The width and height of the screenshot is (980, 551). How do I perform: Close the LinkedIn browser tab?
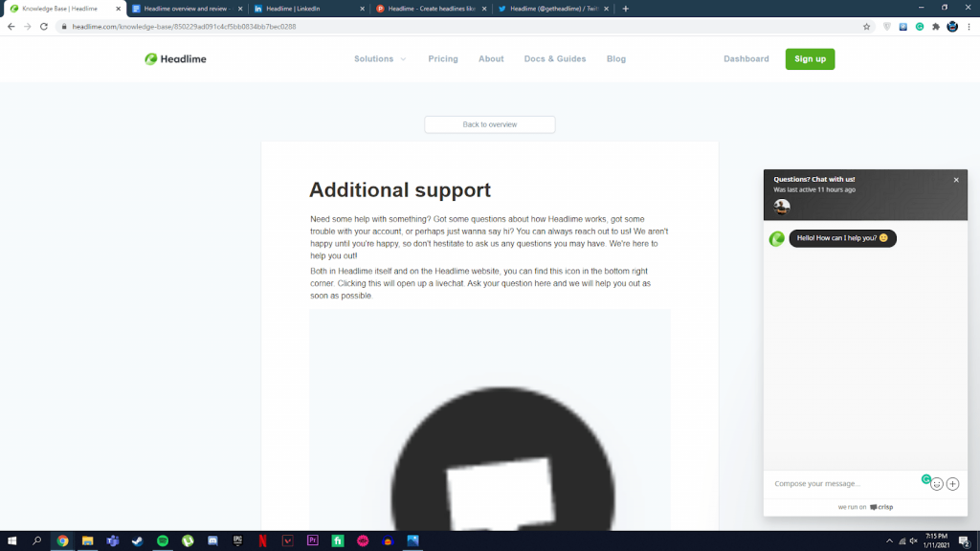point(362,9)
